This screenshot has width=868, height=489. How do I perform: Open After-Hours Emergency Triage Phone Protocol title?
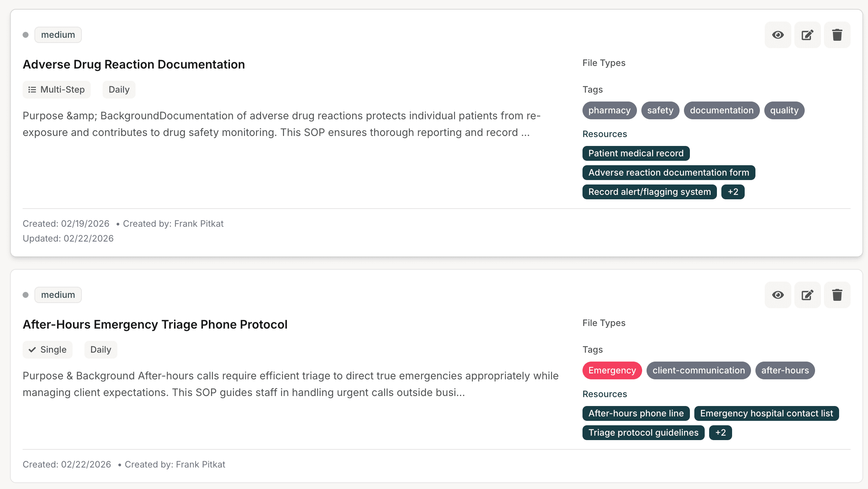click(x=155, y=325)
